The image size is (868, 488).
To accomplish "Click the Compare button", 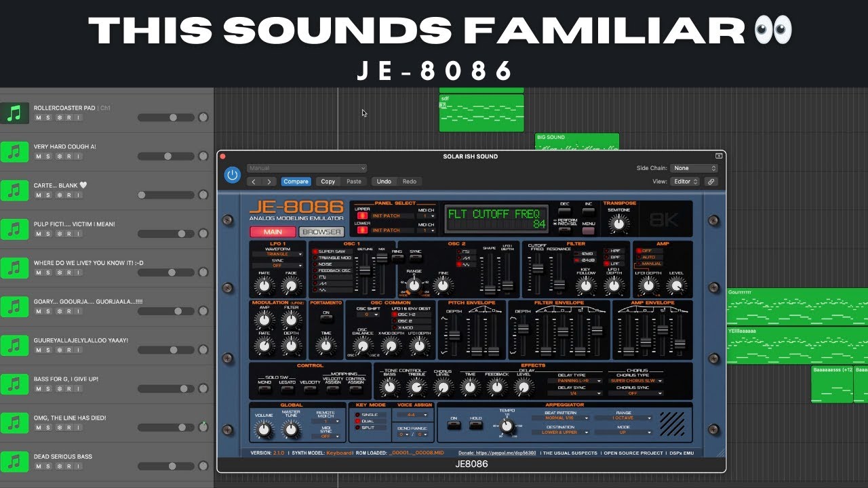I will (296, 182).
